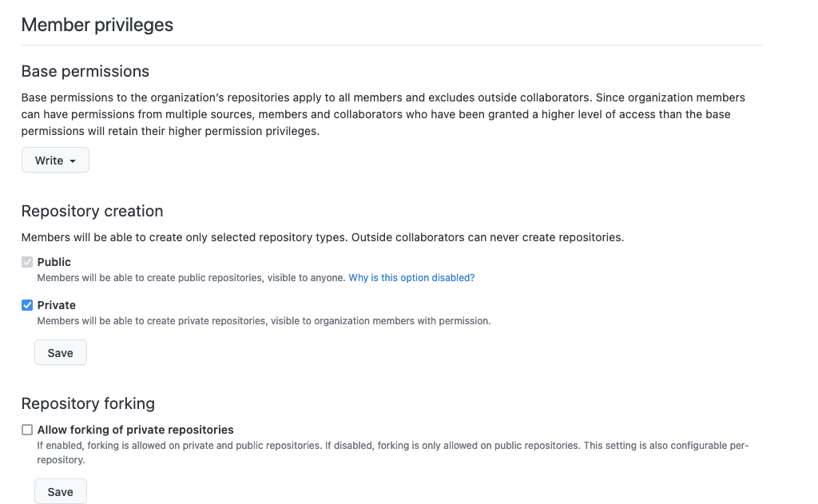Save the Repository creation settings

point(60,353)
